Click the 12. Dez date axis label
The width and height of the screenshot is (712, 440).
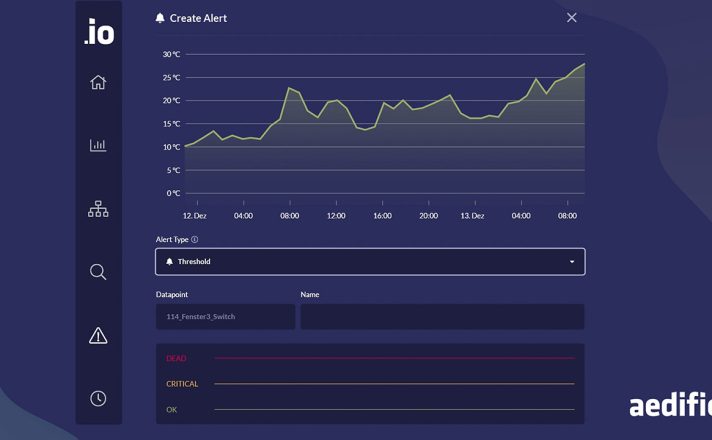(194, 216)
